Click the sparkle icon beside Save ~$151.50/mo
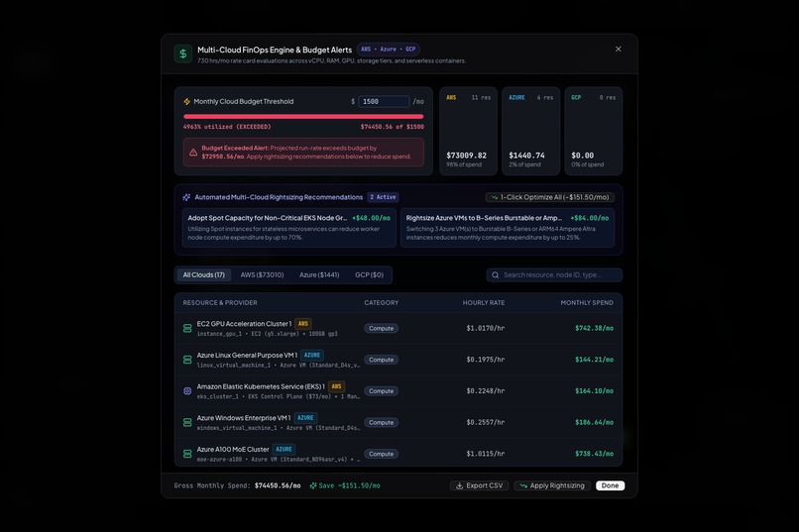The height and width of the screenshot is (532, 799). coord(313,485)
